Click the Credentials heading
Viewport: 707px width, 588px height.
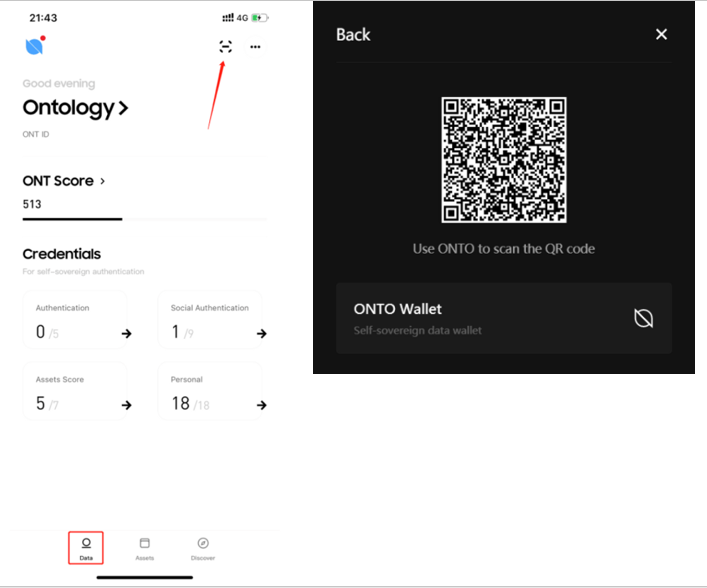62,254
